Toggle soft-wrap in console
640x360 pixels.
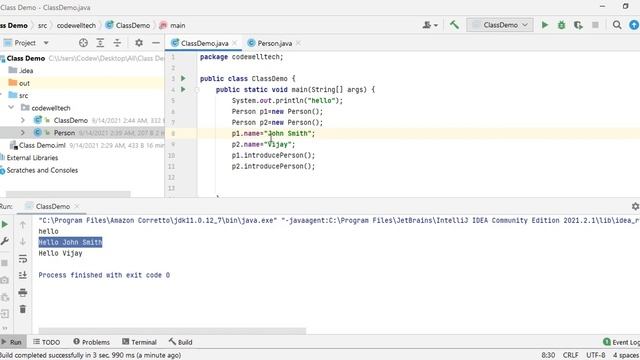click(23, 258)
